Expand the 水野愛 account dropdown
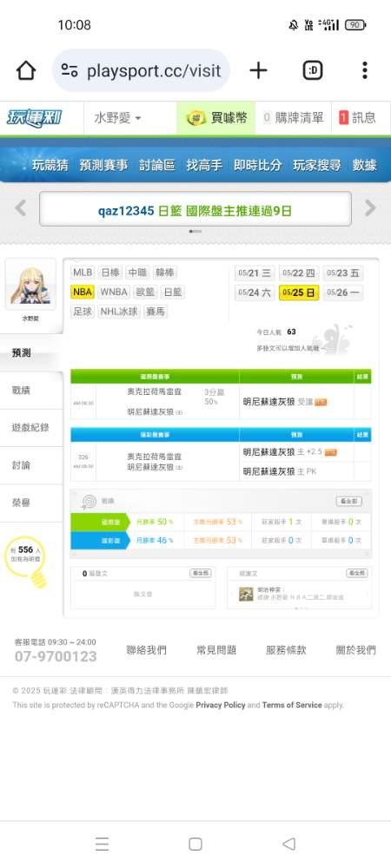This screenshot has height=868, width=391. (117, 118)
